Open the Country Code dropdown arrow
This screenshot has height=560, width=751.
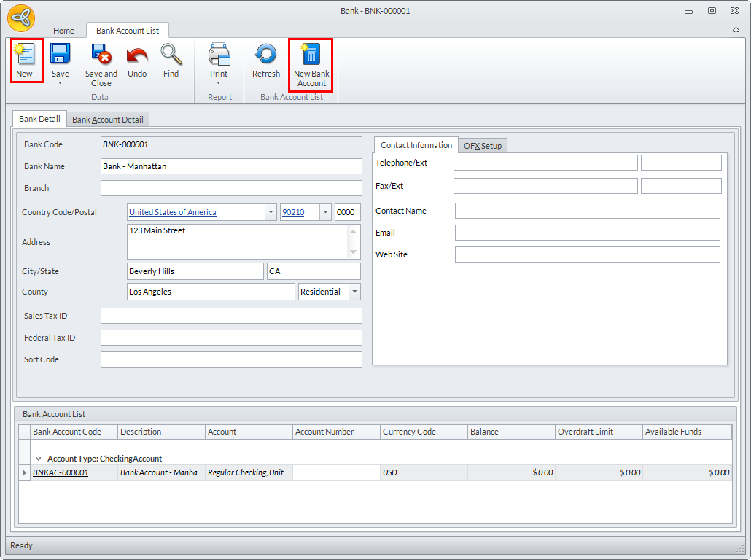click(x=270, y=212)
